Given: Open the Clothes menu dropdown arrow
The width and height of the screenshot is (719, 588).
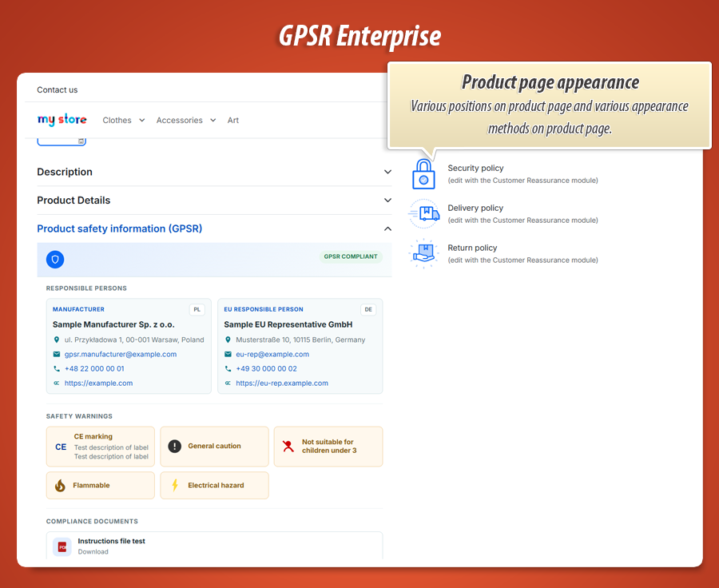Looking at the screenshot, I should (142, 120).
